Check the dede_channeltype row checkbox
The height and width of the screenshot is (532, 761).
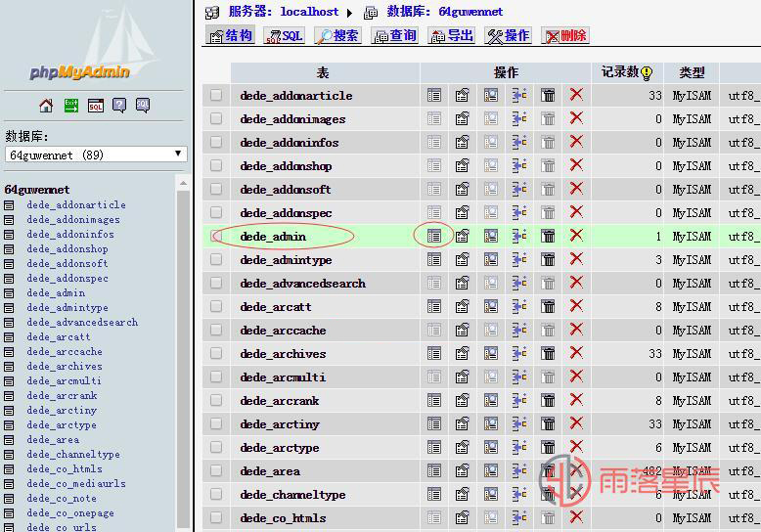coord(216,494)
